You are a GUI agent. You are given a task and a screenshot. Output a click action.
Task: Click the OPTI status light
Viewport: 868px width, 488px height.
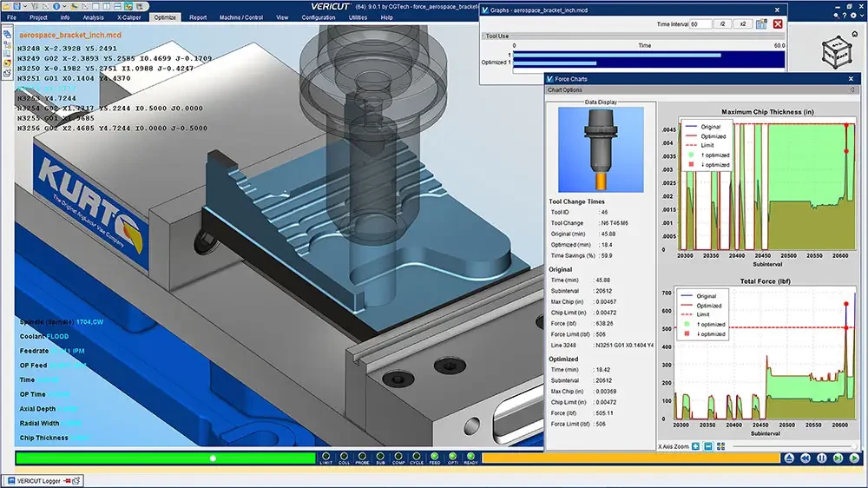click(453, 458)
